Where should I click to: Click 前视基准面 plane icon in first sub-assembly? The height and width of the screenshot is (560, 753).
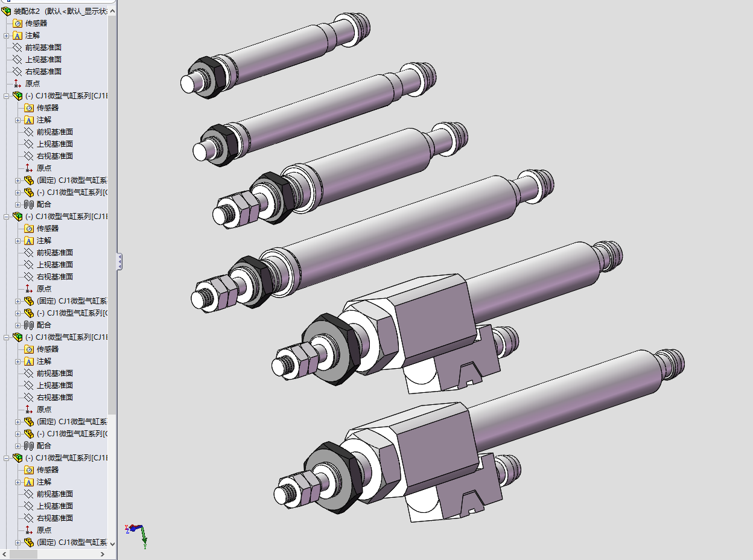[x=28, y=132]
